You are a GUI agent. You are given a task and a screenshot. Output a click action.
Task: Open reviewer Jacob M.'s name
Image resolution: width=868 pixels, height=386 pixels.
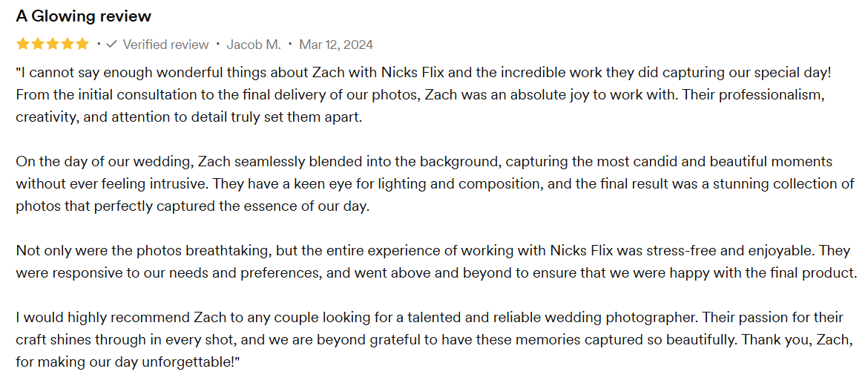point(254,45)
